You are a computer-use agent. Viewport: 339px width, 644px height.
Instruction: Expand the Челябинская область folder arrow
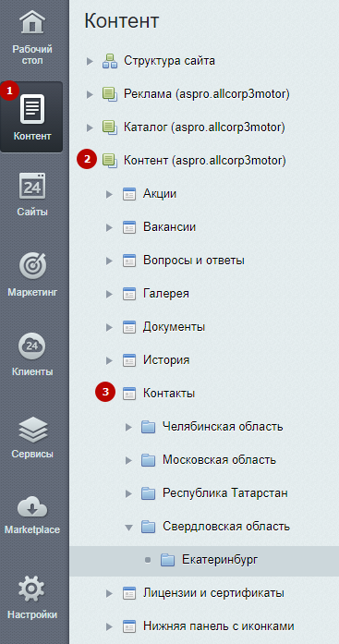tap(129, 427)
